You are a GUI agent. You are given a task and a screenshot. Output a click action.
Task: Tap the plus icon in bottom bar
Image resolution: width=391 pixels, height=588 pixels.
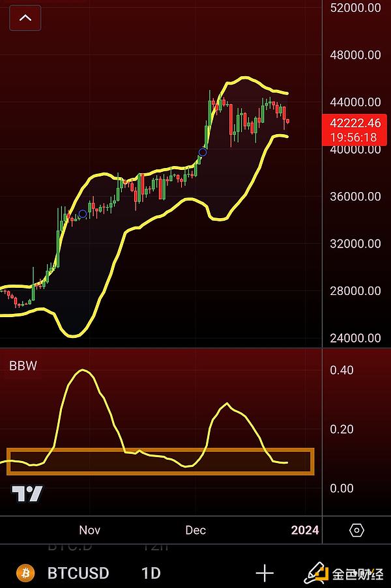tap(265, 573)
